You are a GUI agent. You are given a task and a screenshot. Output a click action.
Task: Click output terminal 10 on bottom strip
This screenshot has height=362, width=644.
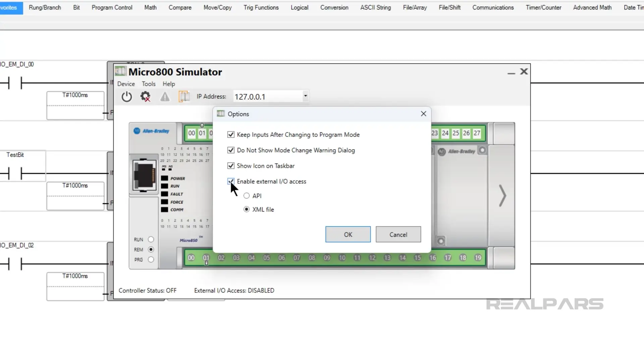pyautogui.click(x=342, y=258)
